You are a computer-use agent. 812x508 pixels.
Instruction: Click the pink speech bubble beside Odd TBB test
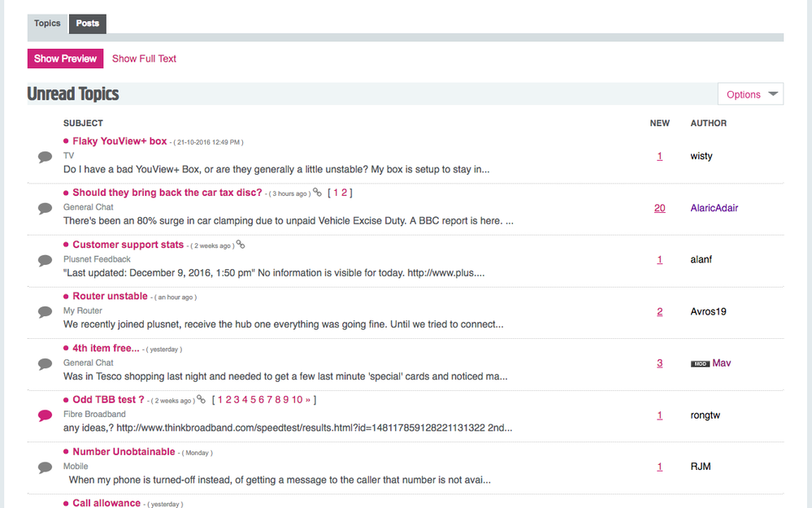pyautogui.click(x=45, y=415)
